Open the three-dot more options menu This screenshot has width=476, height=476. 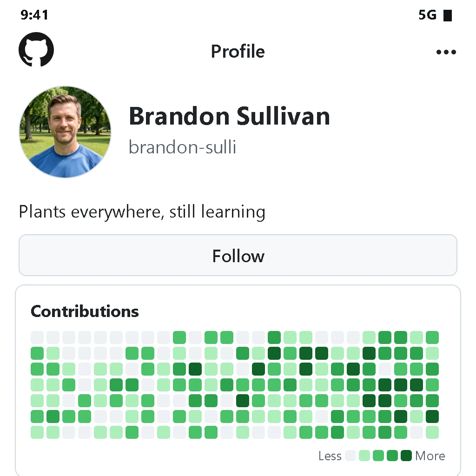[x=446, y=52]
